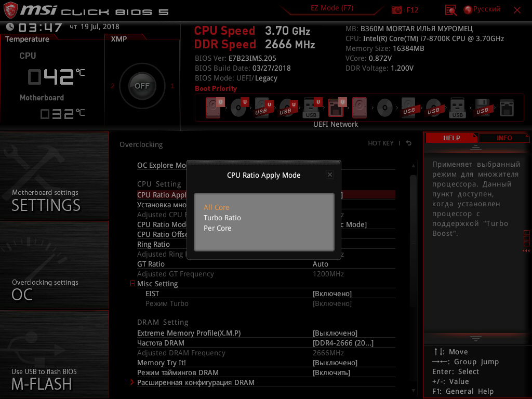Select the UEFI USB hard disk boot icon
Image resolution: width=532 pixels, height=399 pixels.
[x=263, y=108]
